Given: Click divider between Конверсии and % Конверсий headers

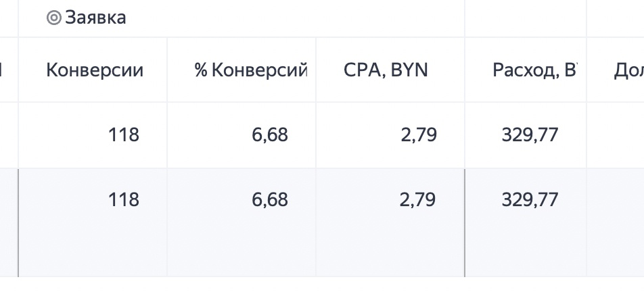Looking at the screenshot, I should (x=167, y=70).
